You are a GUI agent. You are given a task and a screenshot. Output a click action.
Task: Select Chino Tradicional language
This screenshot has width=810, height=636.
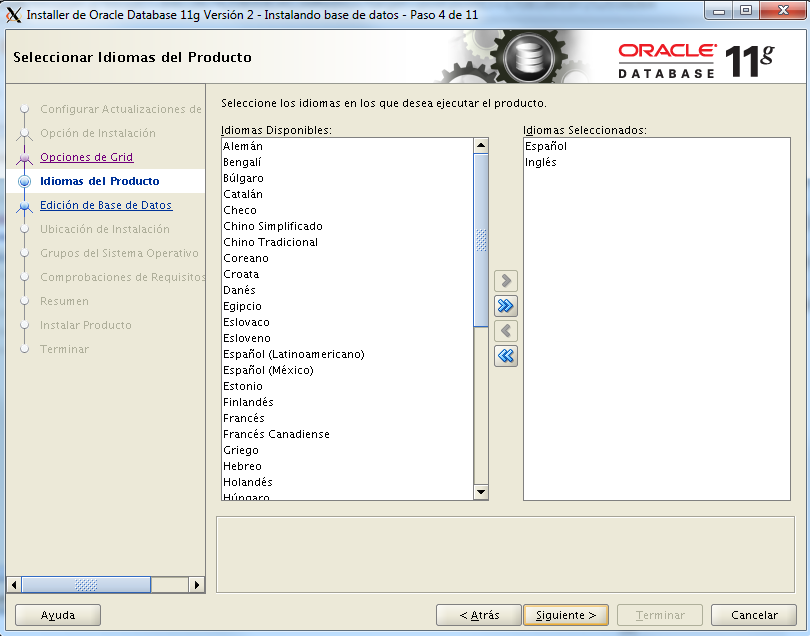point(347,242)
